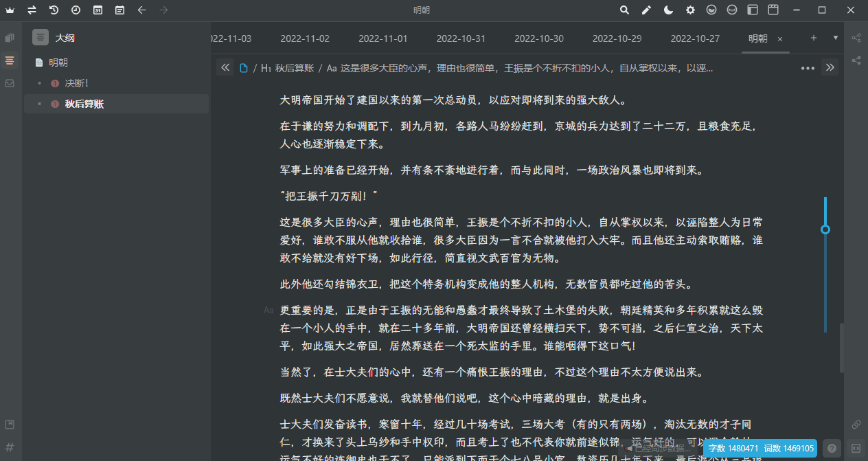Open the calendar 31 icon
868x461 pixels.
tap(98, 10)
